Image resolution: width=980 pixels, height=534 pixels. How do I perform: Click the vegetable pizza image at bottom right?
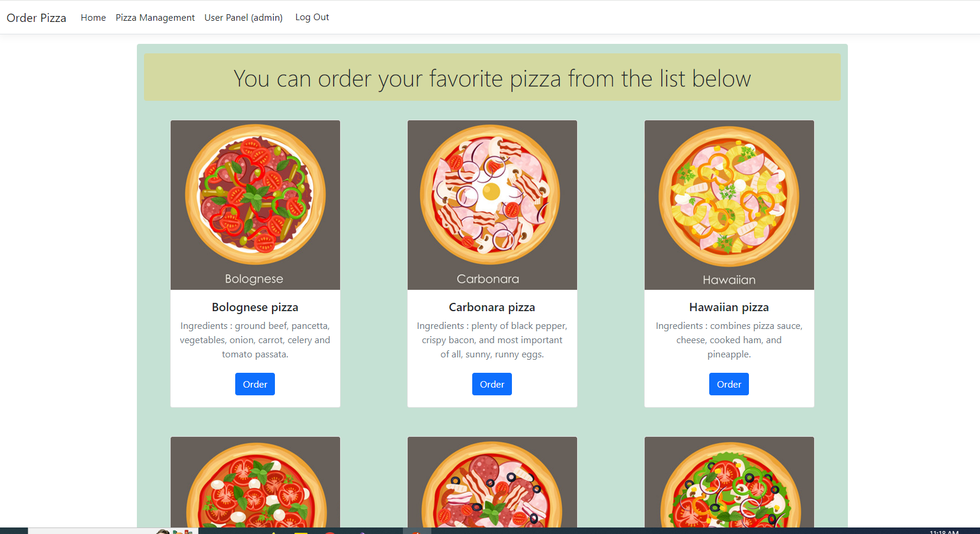[x=729, y=482]
